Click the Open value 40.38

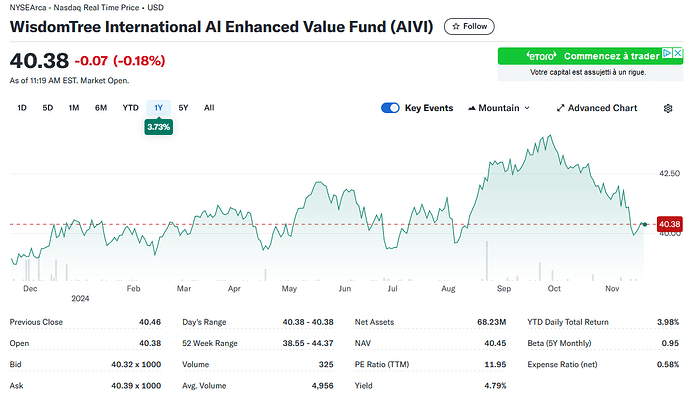click(150, 343)
